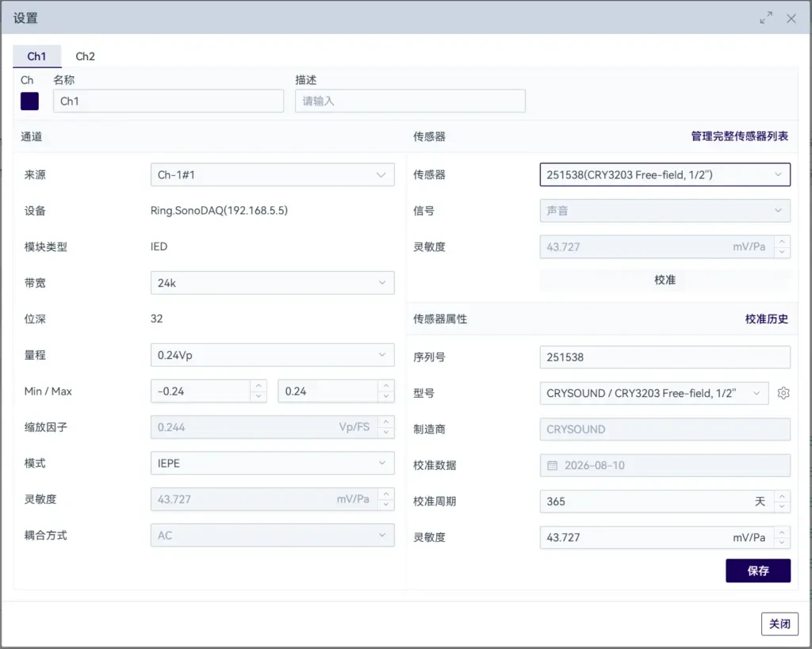Decrease sensor property 灵敏度 with the down arrow

tap(782, 543)
